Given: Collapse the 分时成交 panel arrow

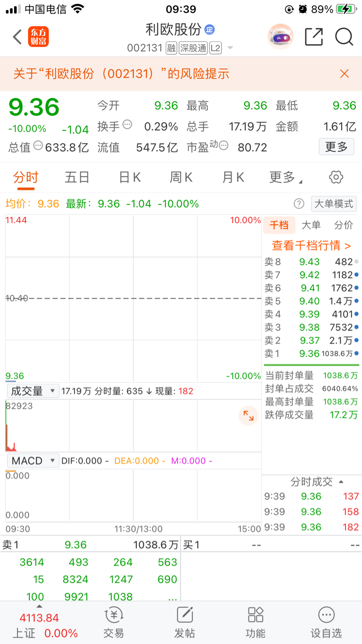Looking at the screenshot, I should click(341, 482).
